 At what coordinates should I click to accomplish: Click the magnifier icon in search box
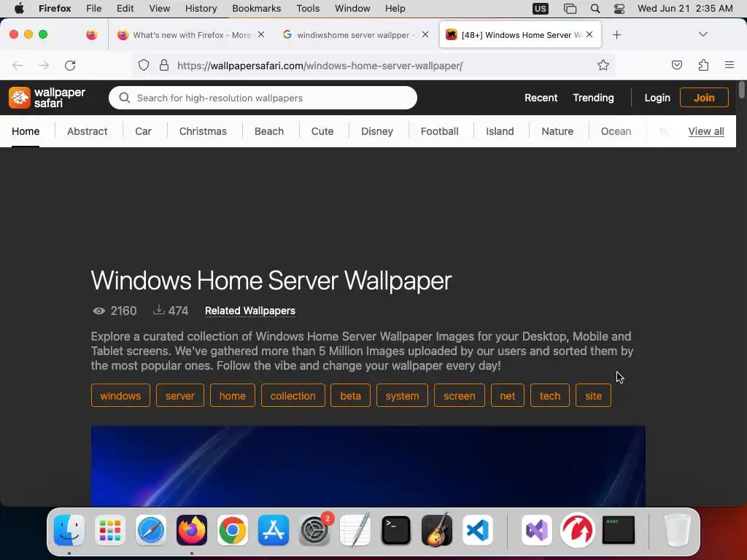coord(125,98)
